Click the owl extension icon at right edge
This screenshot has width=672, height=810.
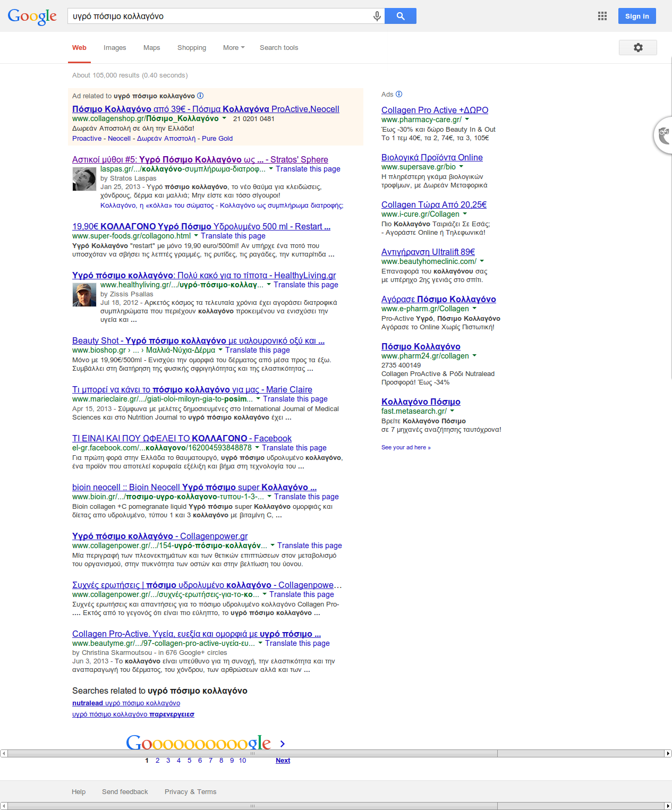click(x=664, y=135)
